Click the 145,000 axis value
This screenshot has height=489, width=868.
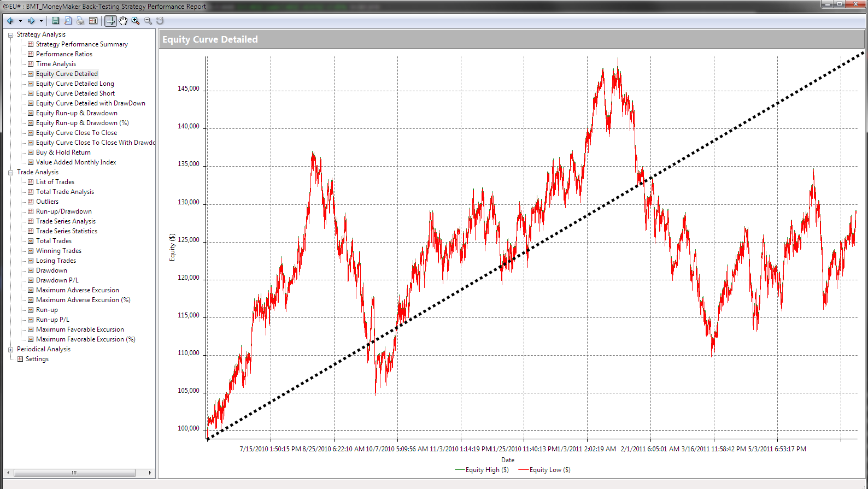[189, 89]
